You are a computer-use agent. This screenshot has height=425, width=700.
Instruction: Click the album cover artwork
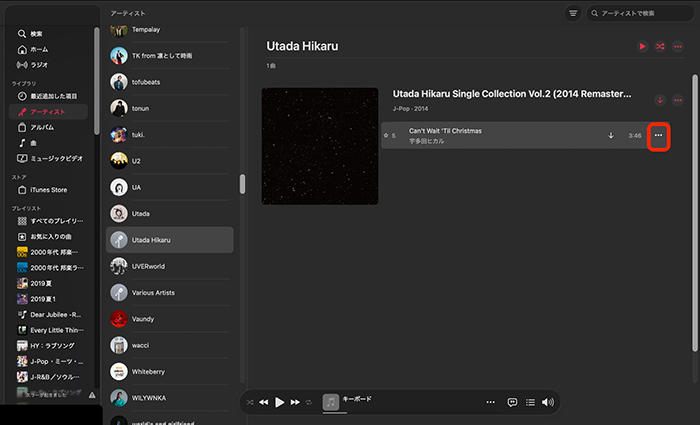coord(320,146)
